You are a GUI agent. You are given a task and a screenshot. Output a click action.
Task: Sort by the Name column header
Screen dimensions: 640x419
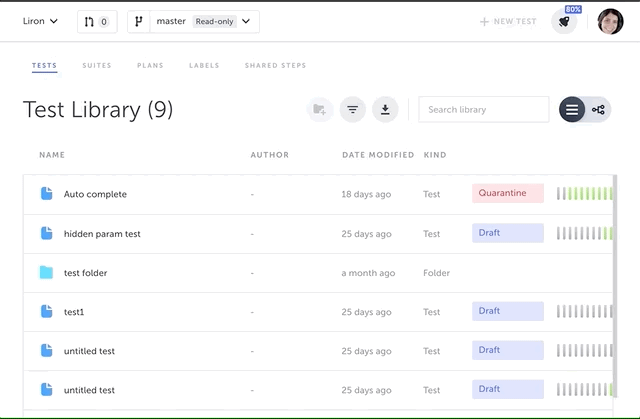52,155
